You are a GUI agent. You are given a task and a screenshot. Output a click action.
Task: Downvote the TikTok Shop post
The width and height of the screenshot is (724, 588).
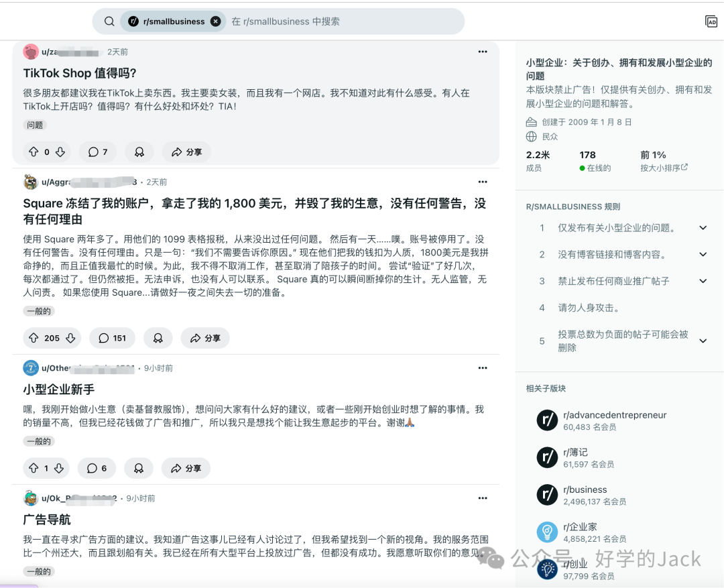59,152
